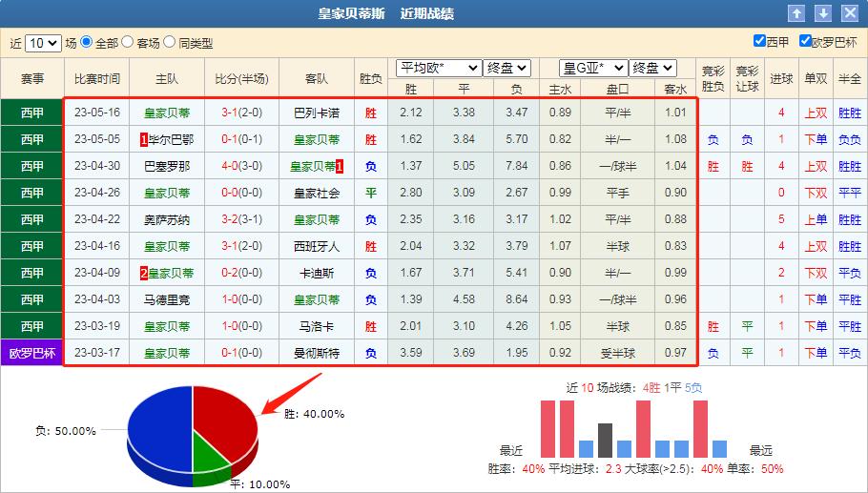Select the 客场 radio button
Screen dimensions: 868x493
point(127,42)
